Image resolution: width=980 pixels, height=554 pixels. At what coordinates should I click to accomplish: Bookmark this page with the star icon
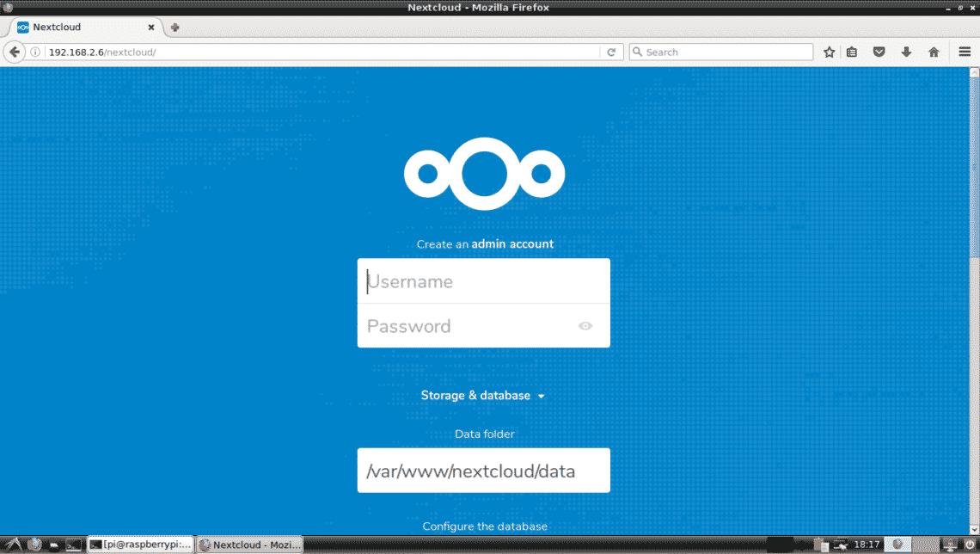[x=829, y=52]
